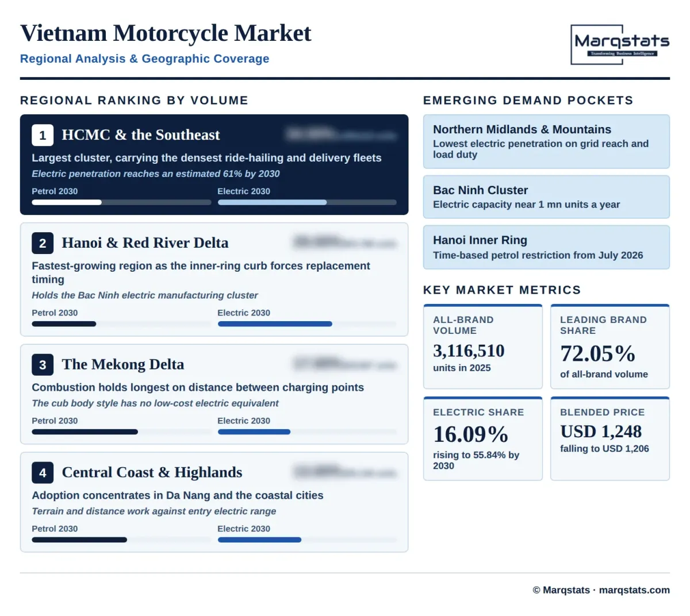The width and height of the screenshot is (690, 616).
Task: Click the HCMC Petrol 2030 progress bar
Action: click(x=121, y=202)
